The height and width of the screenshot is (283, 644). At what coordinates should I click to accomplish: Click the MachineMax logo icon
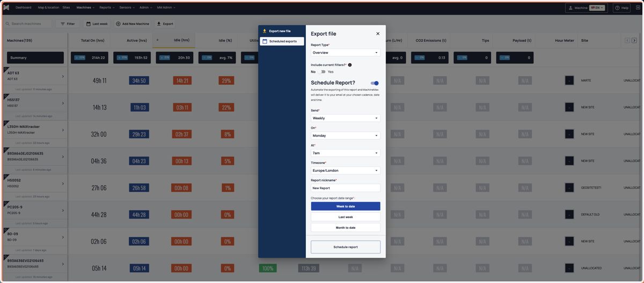6,8
